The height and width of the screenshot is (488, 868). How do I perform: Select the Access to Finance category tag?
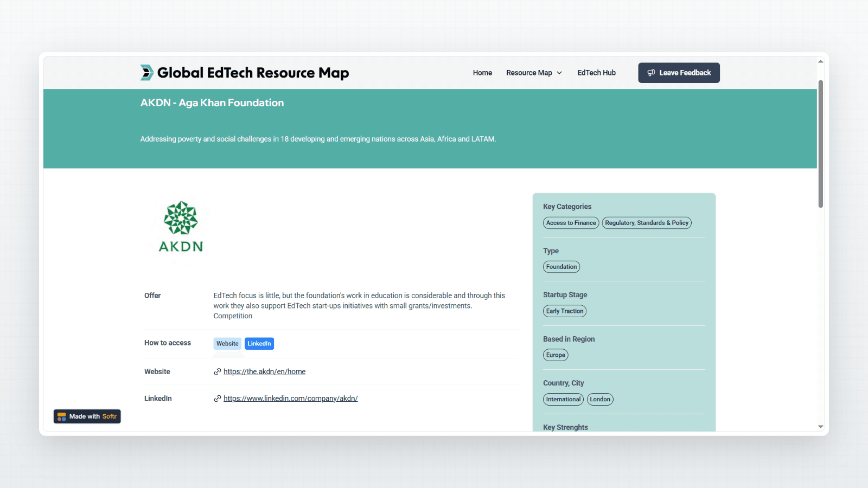pos(571,223)
